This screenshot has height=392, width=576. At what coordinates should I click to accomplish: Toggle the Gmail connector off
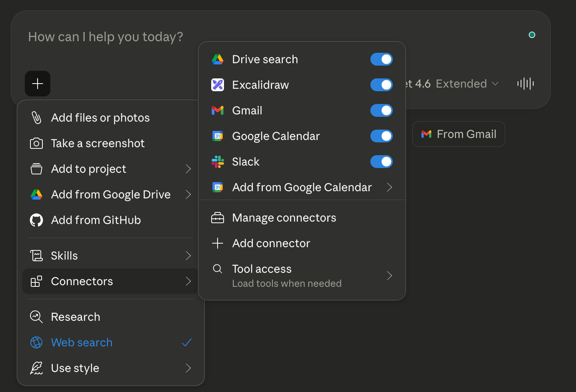382,110
